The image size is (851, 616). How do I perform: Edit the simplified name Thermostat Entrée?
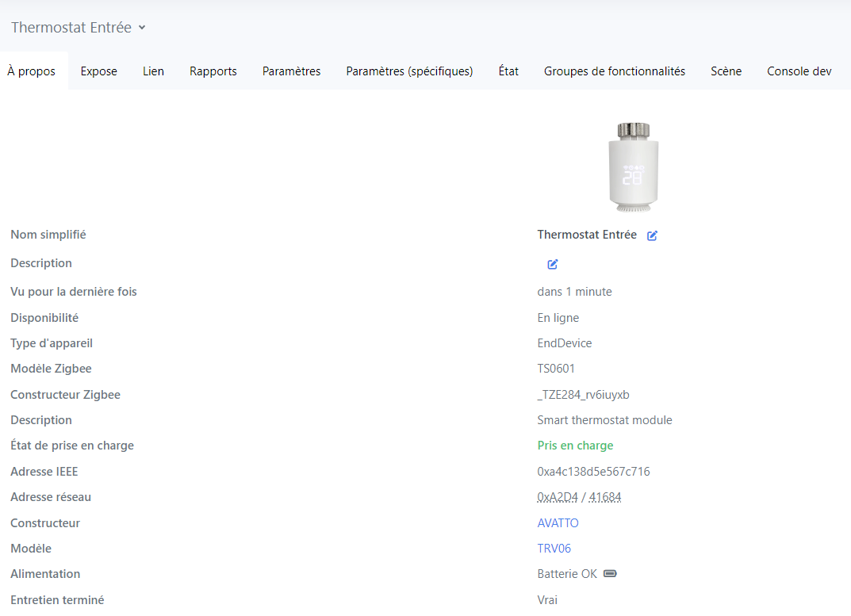652,235
